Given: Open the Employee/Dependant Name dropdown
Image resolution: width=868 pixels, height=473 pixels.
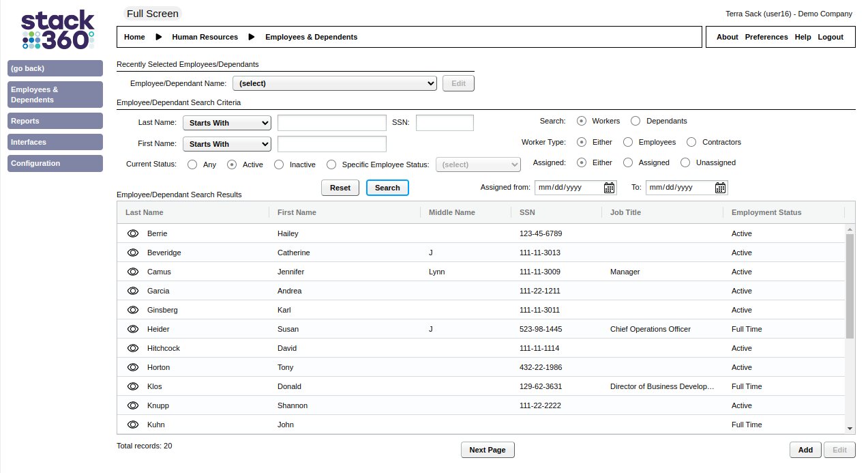Looking at the screenshot, I should [334, 83].
